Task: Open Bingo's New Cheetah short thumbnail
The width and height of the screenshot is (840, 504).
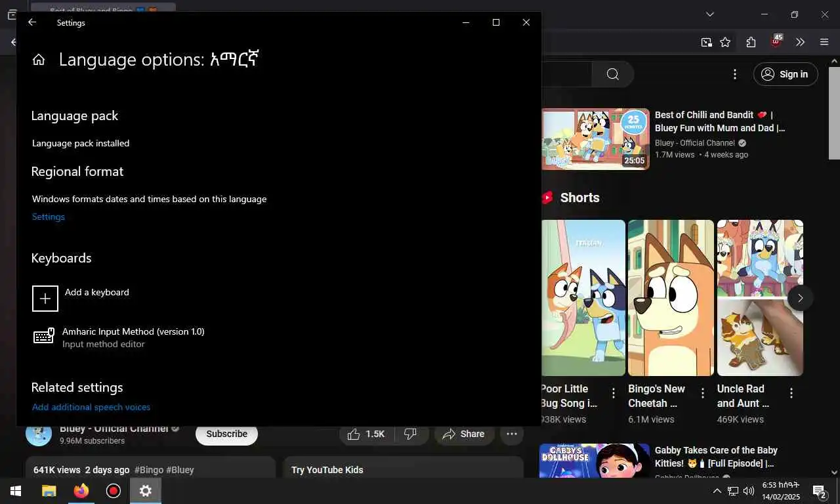Action: pyautogui.click(x=671, y=298)
